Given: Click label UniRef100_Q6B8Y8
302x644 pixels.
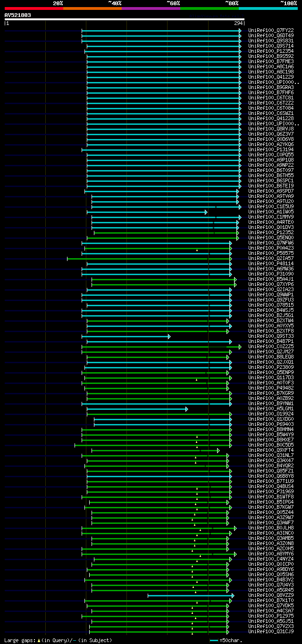Looking at the screenshot, I should pos(271,476).
